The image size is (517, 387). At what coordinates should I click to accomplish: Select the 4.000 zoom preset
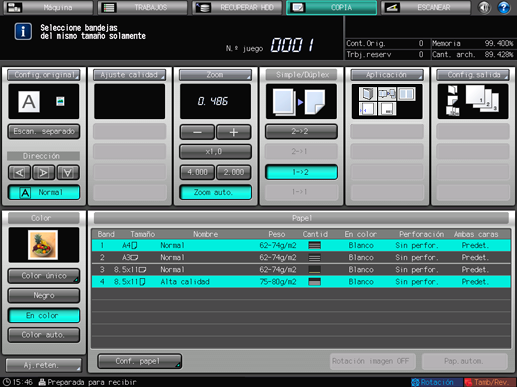click(197, 172)
